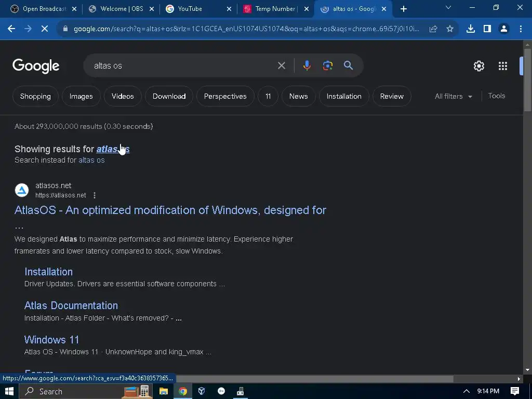Open the Chrome profile icon
The height and width of the screenshot is (399, 532).
coord(504,29)
